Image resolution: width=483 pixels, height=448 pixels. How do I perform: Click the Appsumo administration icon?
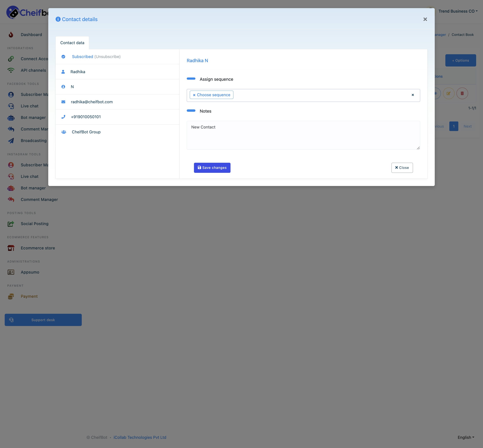pos(11,272)
